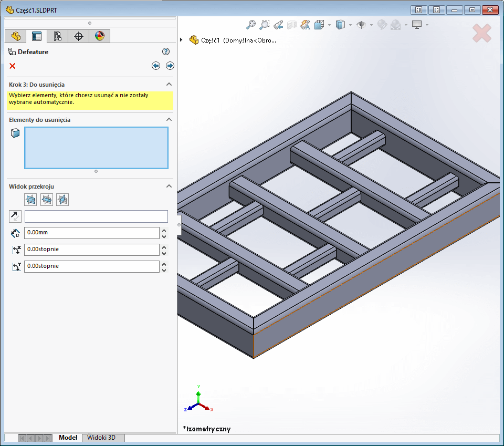This screenshot has height=446, width=504.
Task: Select the Zoom to Fit magnifier icon
Action: click(251, 24)
